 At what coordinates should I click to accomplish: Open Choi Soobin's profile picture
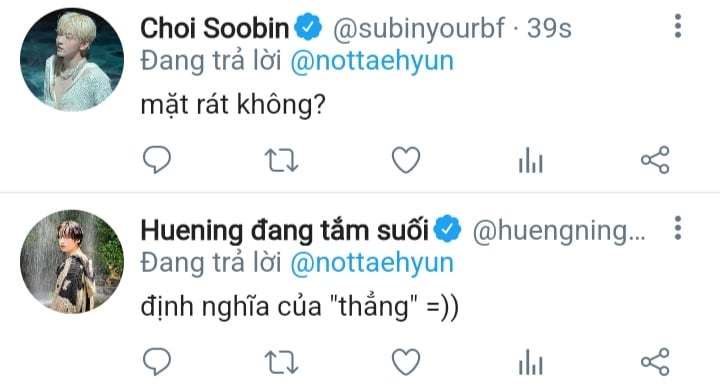click(x=72, y=59)
